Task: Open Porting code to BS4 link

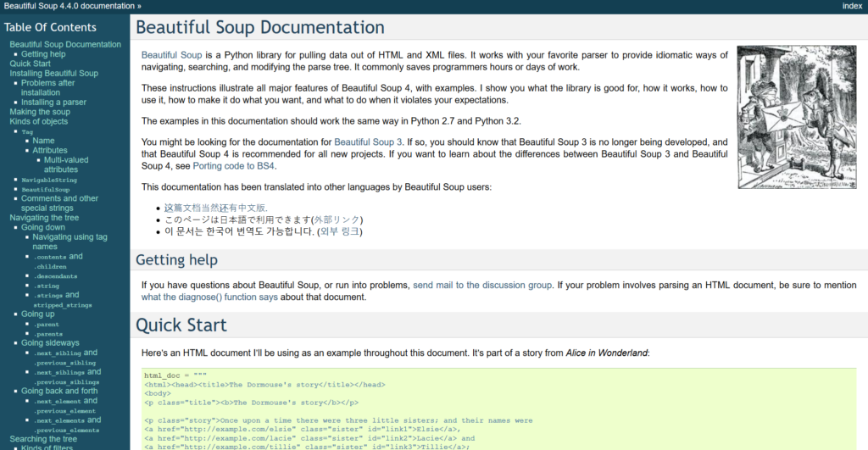Action: [235, 166]
